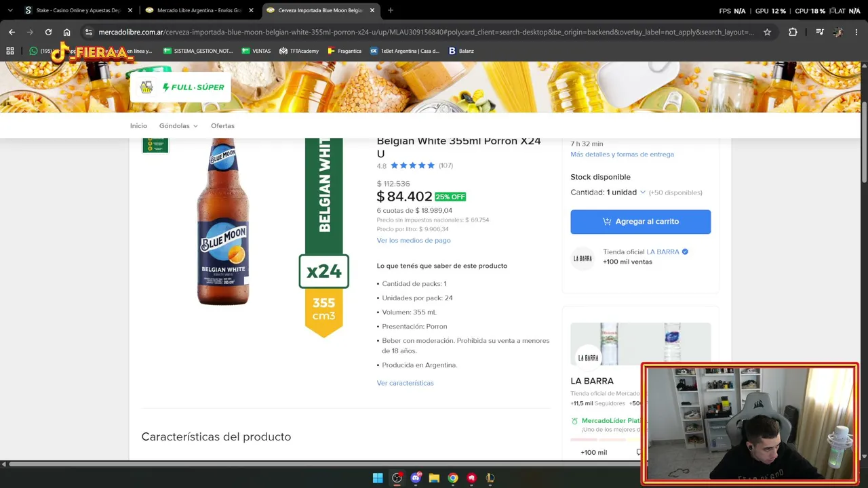Screen dimensions: 868x488
Task: Open the browser home page
Action: tap(66, 32)
